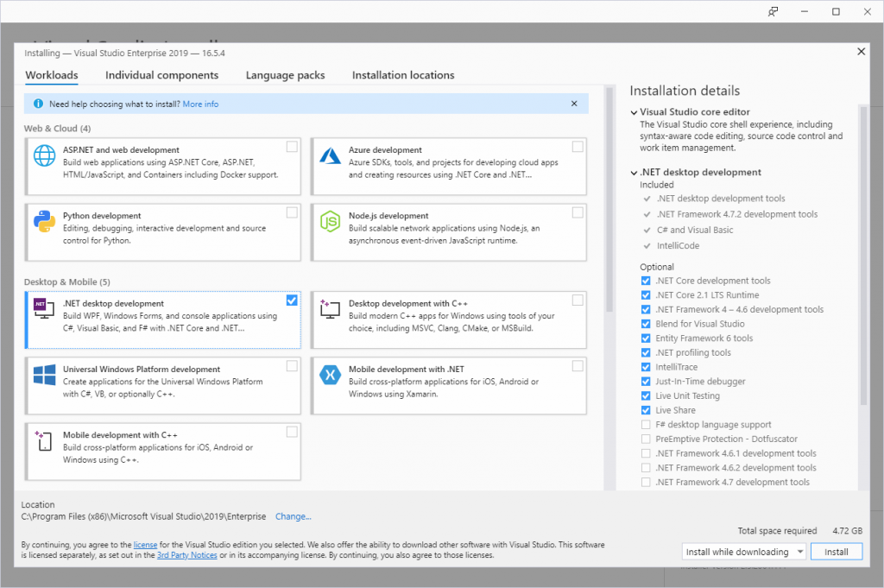Collapse .NET desktop development details section

point(634,173)
